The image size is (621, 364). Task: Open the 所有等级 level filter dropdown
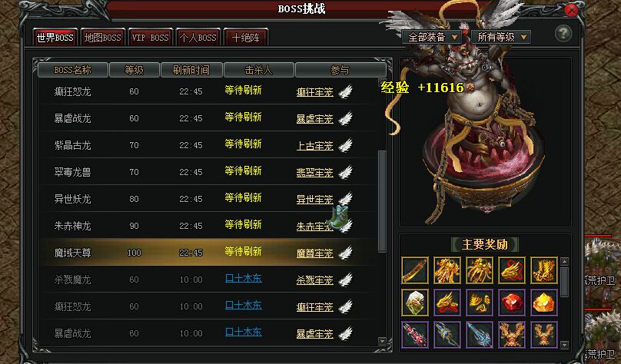tap(500, 37)
